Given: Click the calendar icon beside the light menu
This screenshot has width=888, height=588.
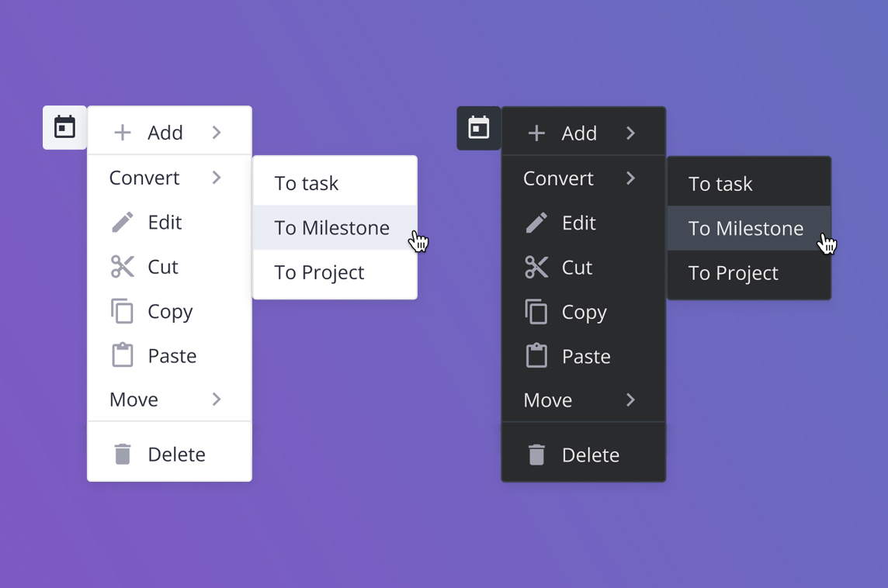Looking at the screenshot, I should pos(64,127).
